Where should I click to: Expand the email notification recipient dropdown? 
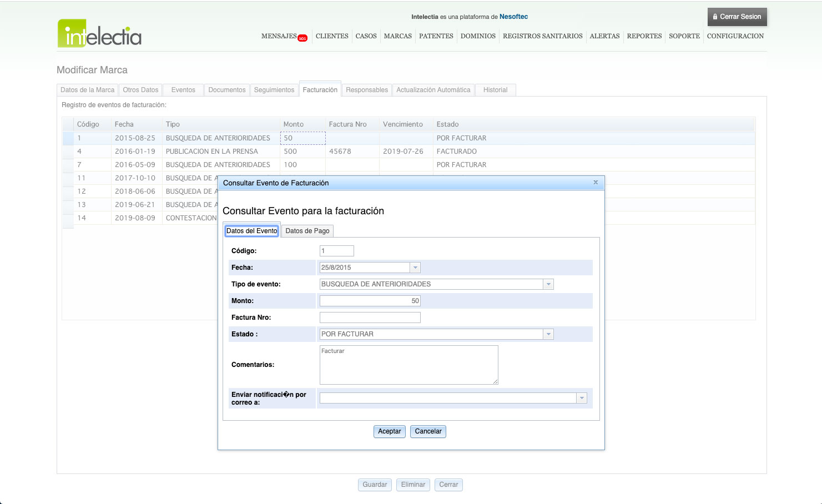(582, 398)
